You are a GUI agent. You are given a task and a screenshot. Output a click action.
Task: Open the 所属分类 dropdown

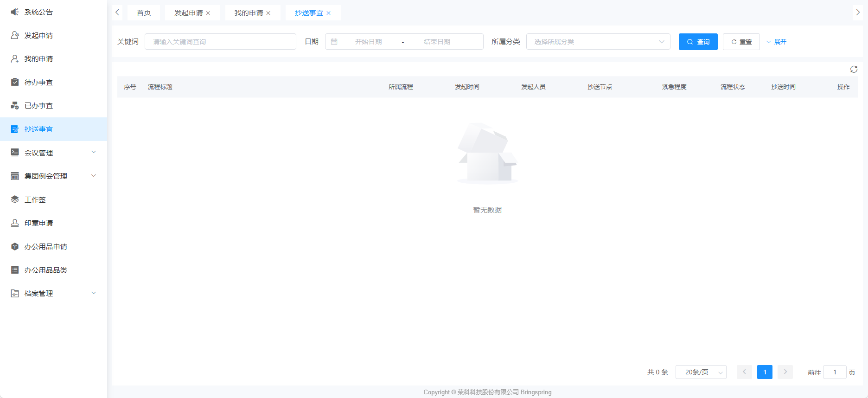(598, 42)
